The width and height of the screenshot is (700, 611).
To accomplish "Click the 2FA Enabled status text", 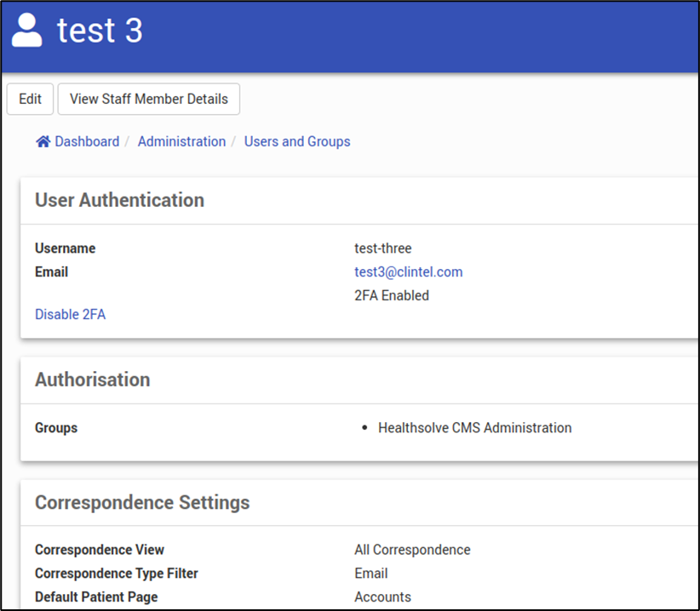I will click(391, 296).
